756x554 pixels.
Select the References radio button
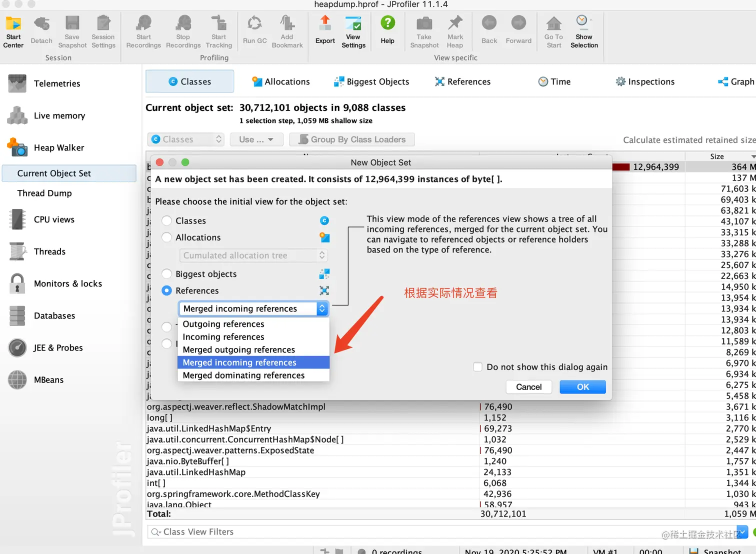click(167, 290)
